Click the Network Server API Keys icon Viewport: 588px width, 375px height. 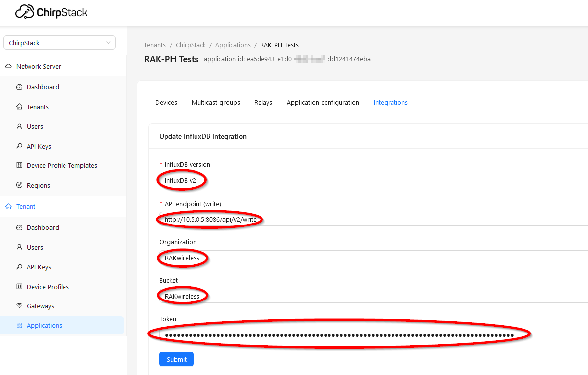tap(19, 147)
